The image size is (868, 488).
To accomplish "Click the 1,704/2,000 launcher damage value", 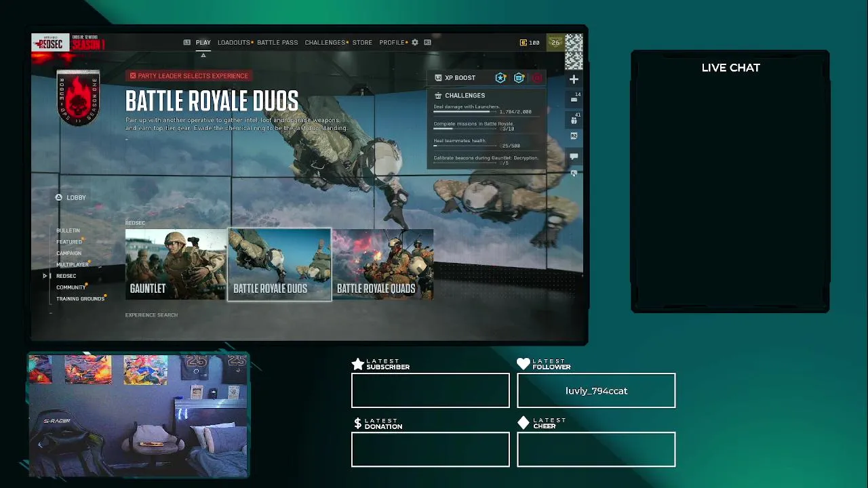I will (x=515, y=112).
